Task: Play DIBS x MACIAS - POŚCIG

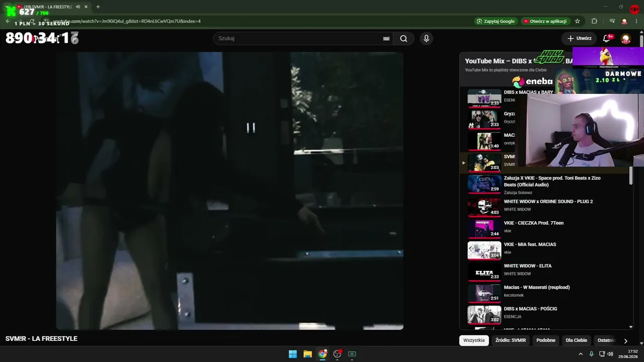Action: (x=530, y=309)
